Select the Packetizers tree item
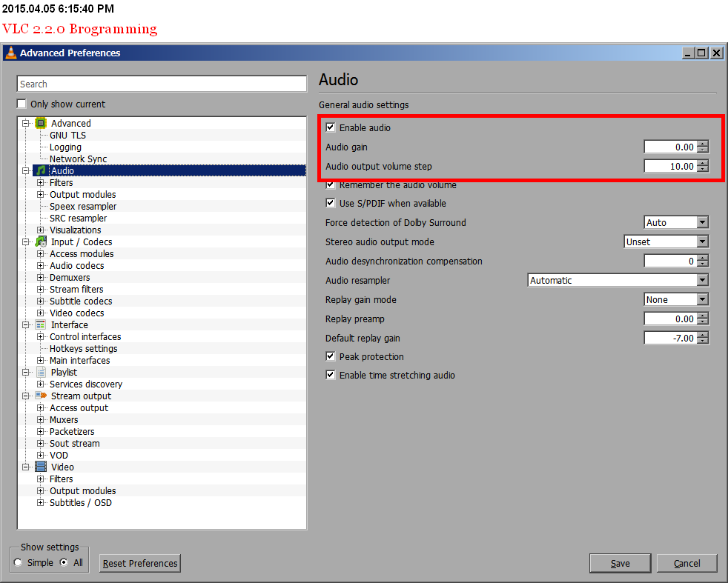 tap(71, 431)
